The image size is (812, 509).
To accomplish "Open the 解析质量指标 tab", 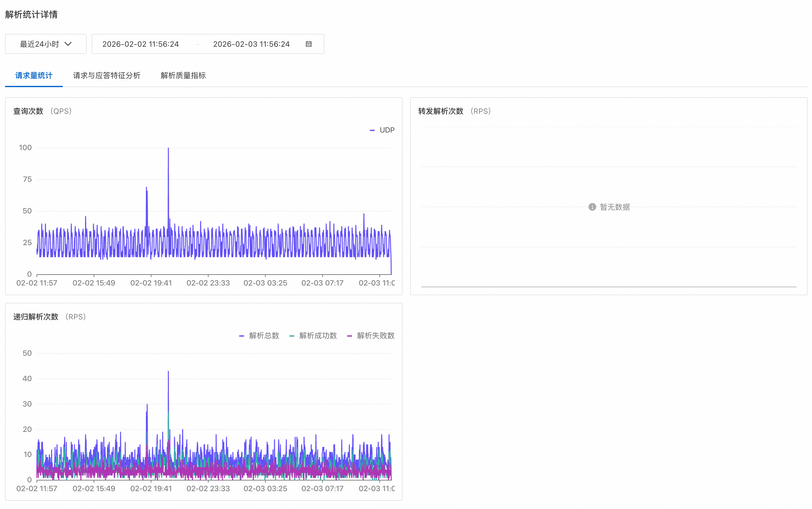I will point(183,76).
